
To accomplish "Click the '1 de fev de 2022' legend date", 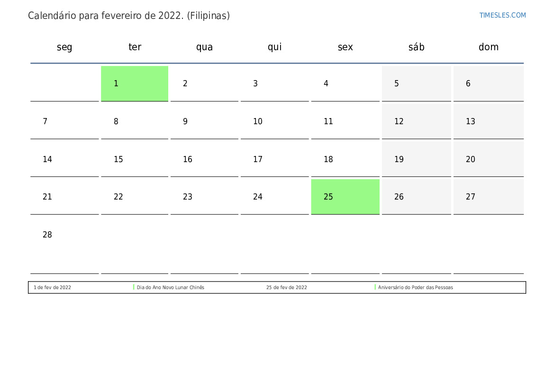I will [52, 288].
